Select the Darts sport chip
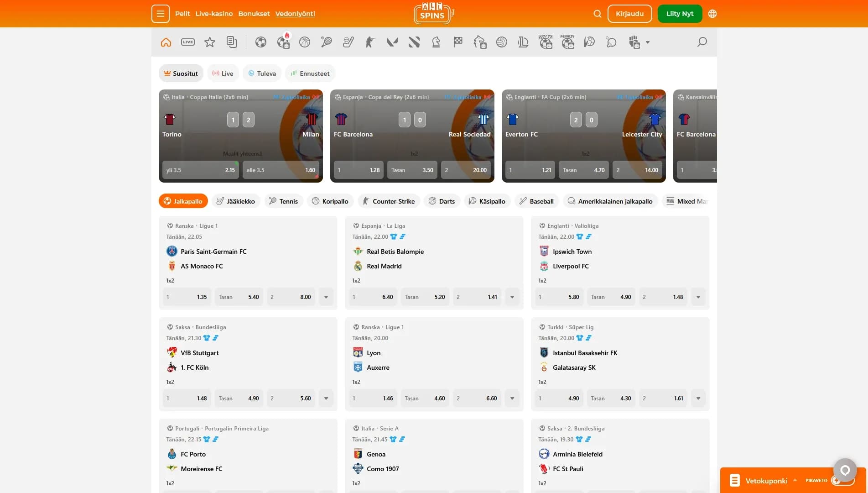Viewport: 868px width, 493px height. click(x=442, y=201)
